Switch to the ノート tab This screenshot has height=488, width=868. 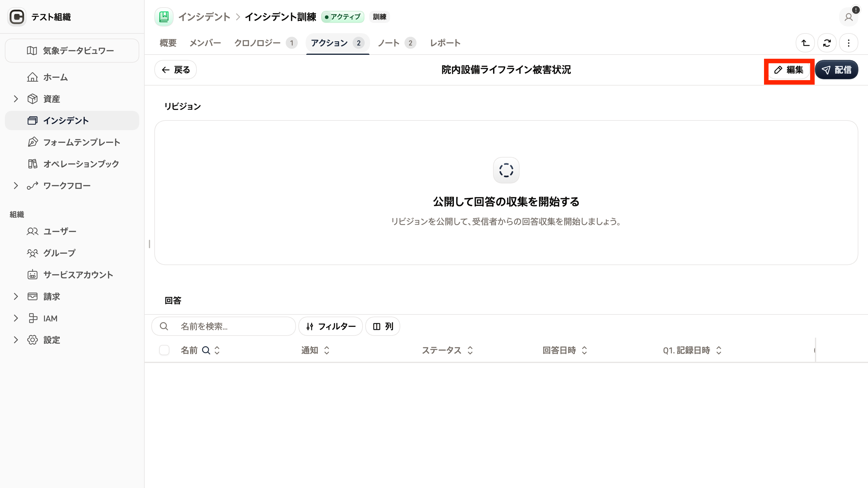coord(397,43)
